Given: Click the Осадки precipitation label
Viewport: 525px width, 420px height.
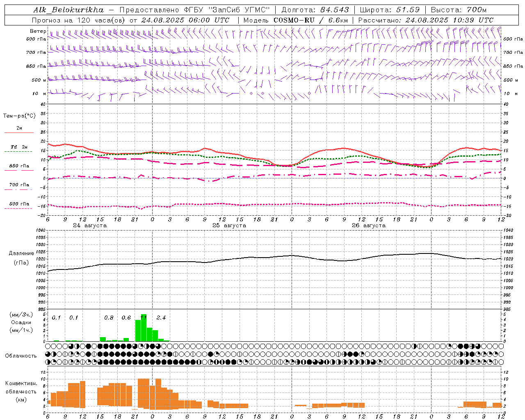Looking at the screenshot, I should point(21,322).
